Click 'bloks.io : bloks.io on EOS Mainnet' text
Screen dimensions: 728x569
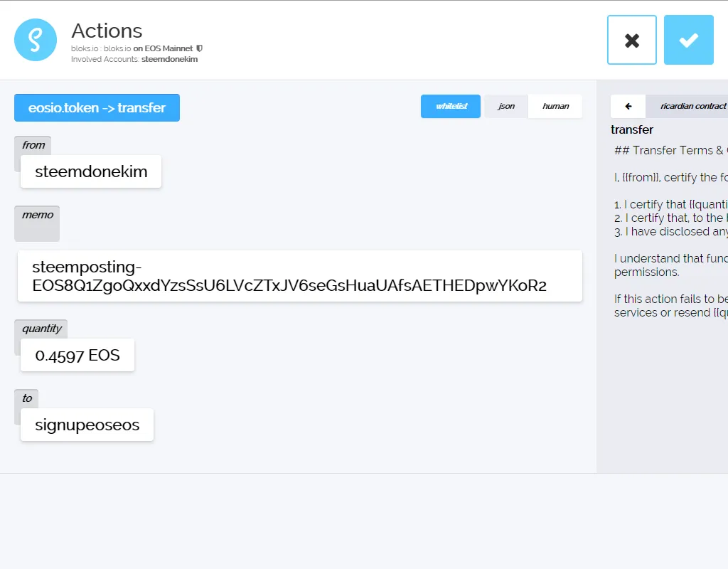pos(132,48)
